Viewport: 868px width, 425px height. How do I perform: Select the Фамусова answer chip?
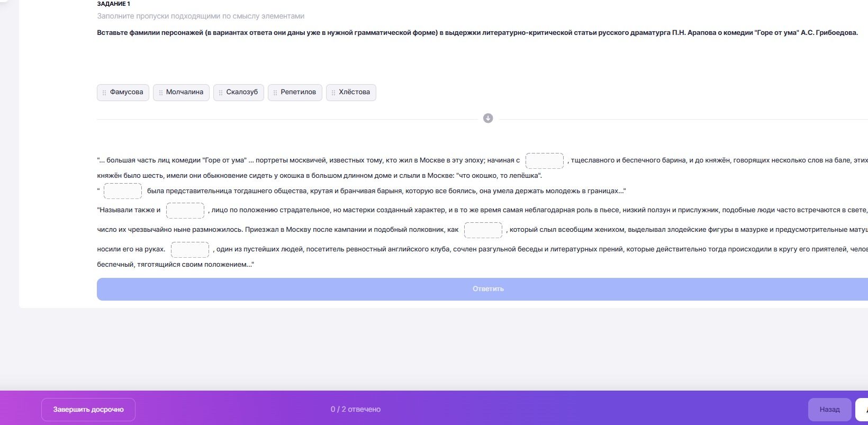tap(123, 92)
